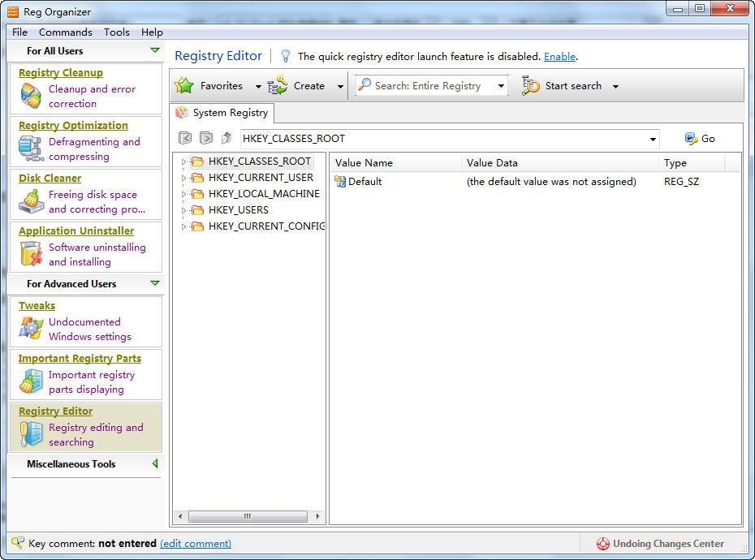
Task: Click the Go button
Action: (700, 139)
